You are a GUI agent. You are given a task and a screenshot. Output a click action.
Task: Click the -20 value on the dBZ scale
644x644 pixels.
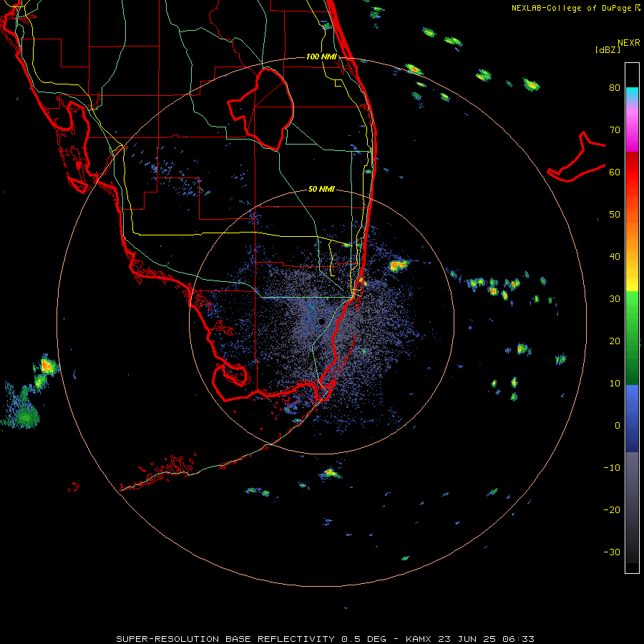click(x=612, y=510)
